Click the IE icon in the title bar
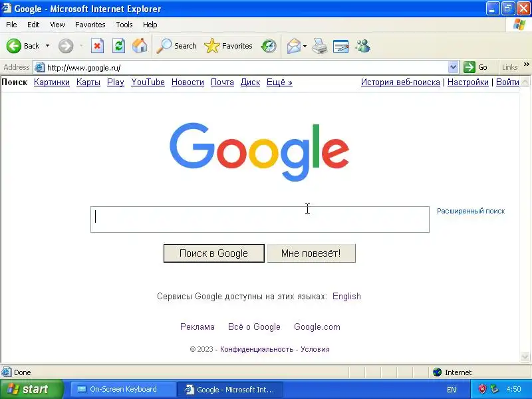This screenshot has width=532, height=399. point(7,8)
